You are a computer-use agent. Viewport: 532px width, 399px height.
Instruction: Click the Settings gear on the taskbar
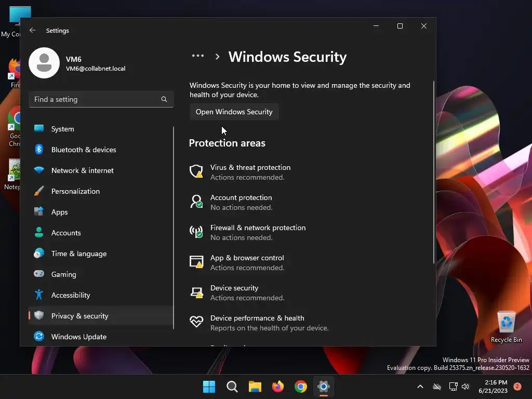(324, 387)
